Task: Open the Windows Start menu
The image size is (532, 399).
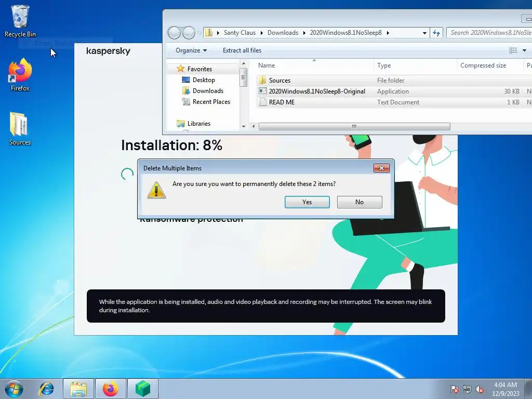Action: click(x=14, y=389)
